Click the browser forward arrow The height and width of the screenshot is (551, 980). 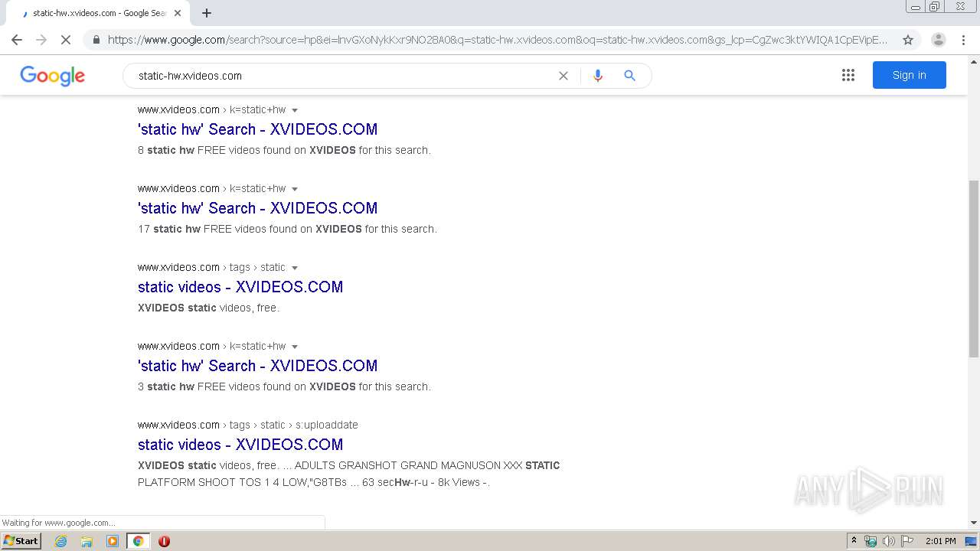[x=41, y=40]
